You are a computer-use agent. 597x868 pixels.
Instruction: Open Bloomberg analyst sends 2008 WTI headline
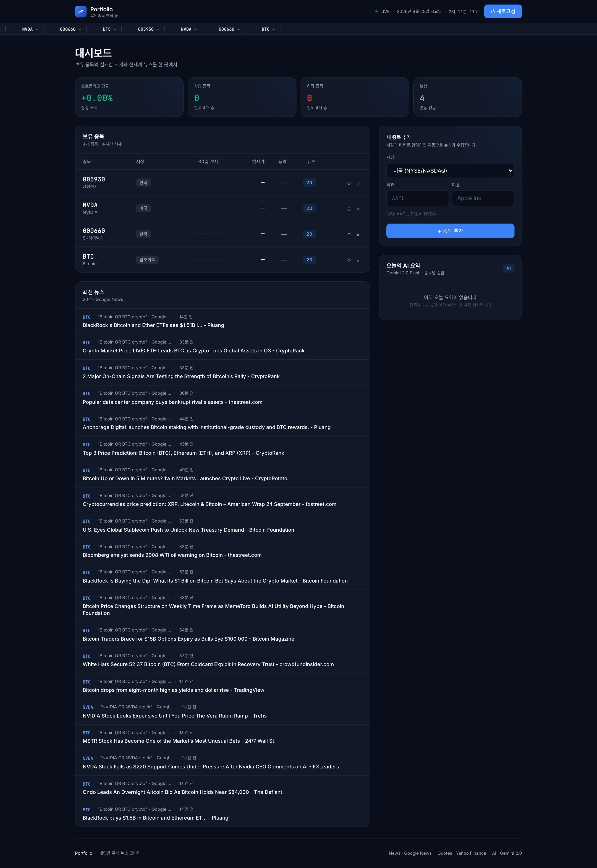coord(172,555)
